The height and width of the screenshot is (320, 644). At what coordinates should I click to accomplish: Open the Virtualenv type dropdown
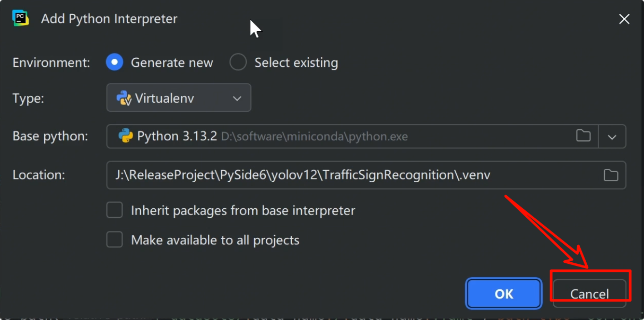pos(179,98)
